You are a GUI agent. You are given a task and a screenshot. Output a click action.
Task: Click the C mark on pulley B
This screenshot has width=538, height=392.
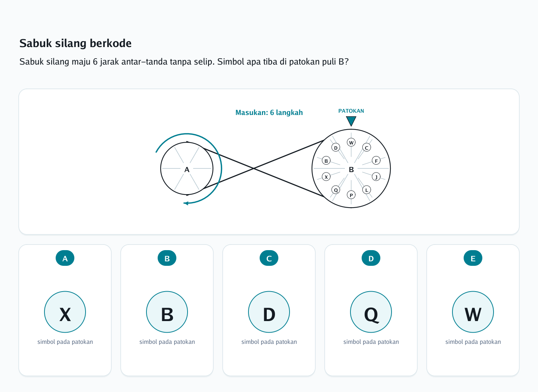(367, 147)
